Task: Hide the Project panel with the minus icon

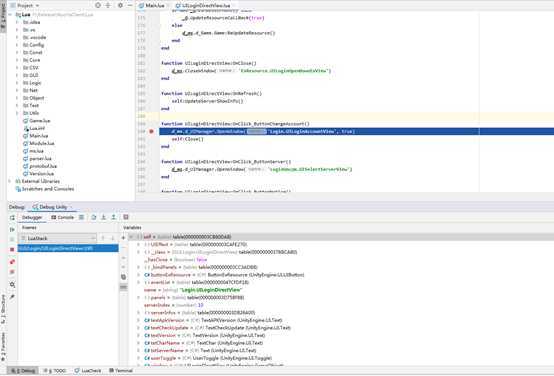Action: [x=130, y=5]
